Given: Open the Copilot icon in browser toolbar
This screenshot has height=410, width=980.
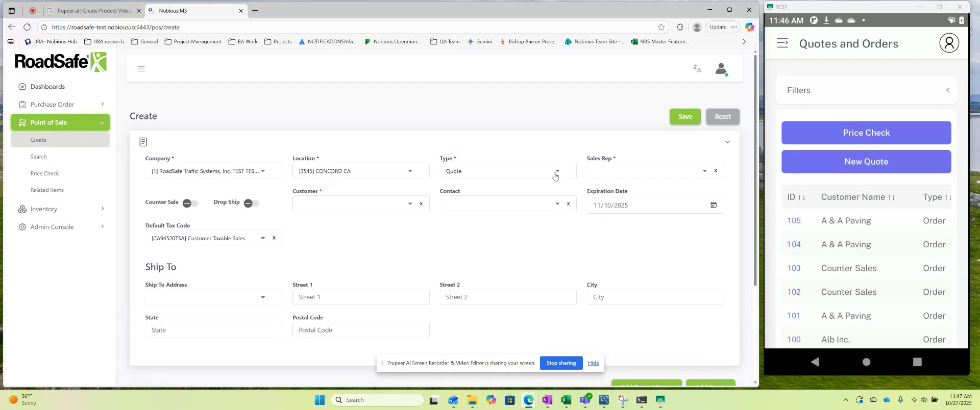Looking at the screenshot, I should (x=749, y=27).
